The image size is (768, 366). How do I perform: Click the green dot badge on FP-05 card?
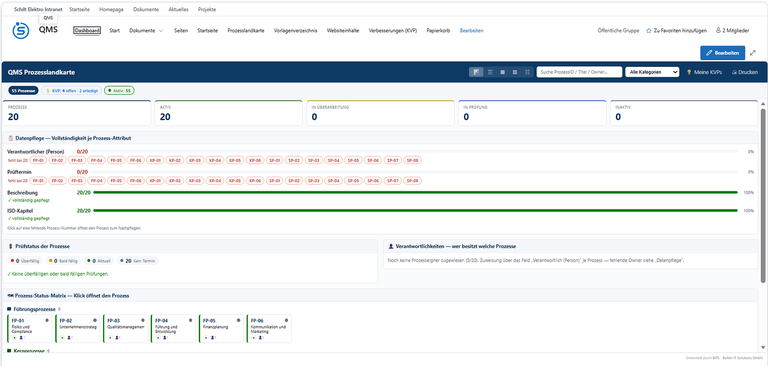tap(206, 338)
